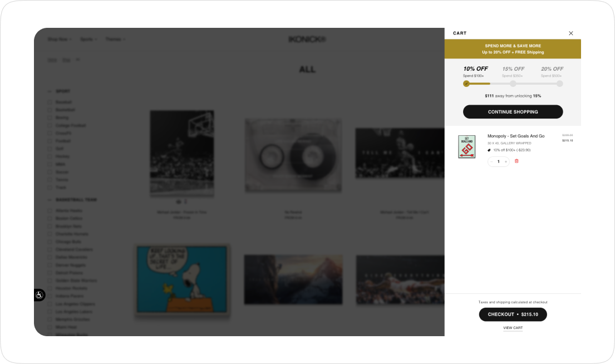Image resolution: width=615 pixels, height=364 pixels.
Task: Click the 15% OFF milestone dot
Action: click(513, 83)
